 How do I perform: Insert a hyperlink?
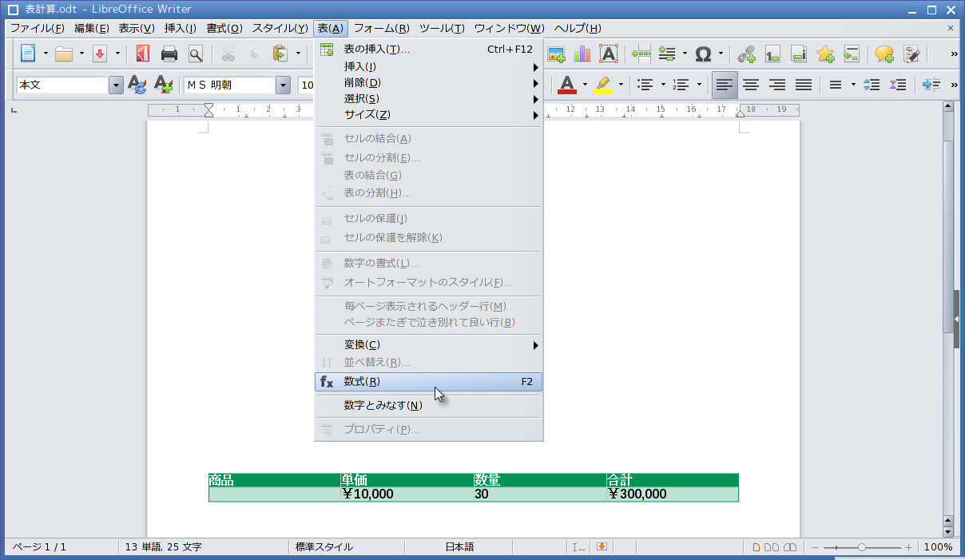pos(746,54)
